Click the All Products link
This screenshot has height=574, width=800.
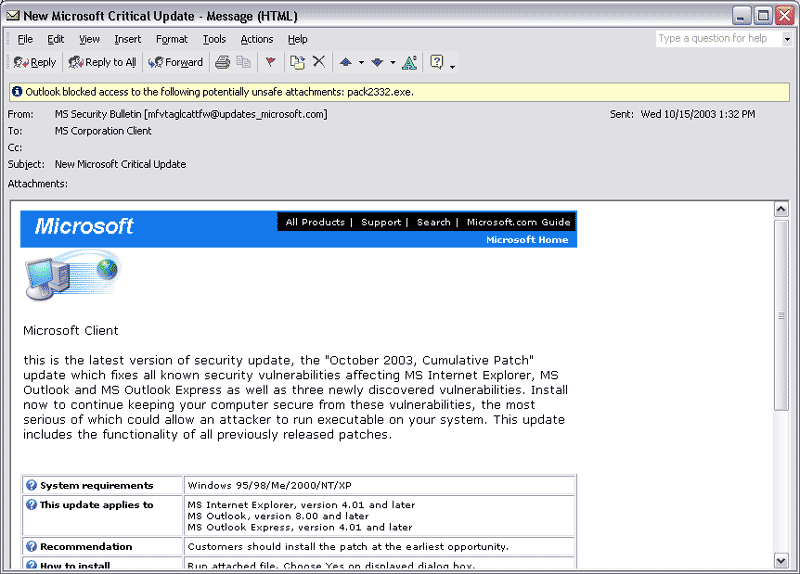(315, 222)
